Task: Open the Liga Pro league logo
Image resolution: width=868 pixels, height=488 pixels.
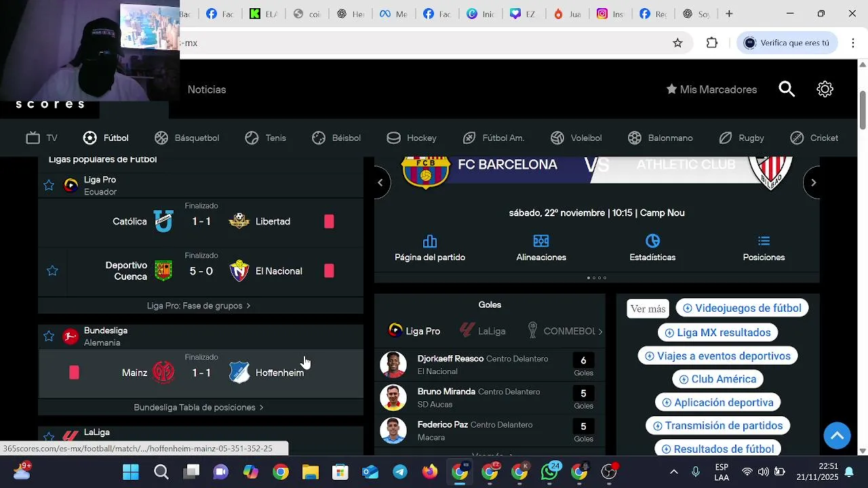Action: click(x=71, y=186)
